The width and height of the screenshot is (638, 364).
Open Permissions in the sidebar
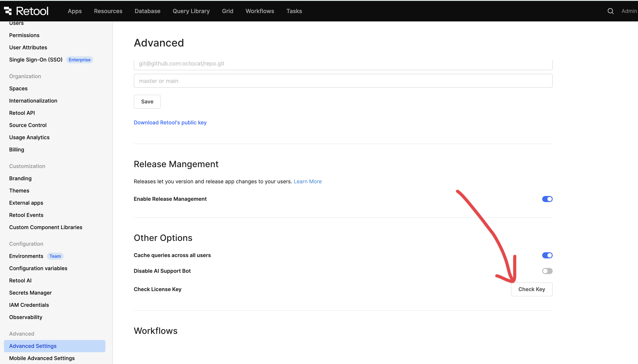(24, 35)
